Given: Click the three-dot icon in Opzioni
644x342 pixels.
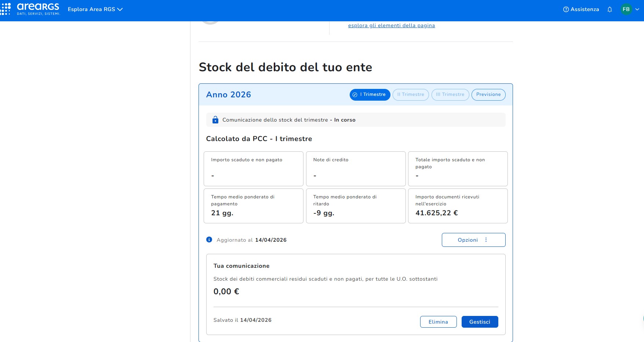Looking at the screenshot, I should tap(486, 240).
